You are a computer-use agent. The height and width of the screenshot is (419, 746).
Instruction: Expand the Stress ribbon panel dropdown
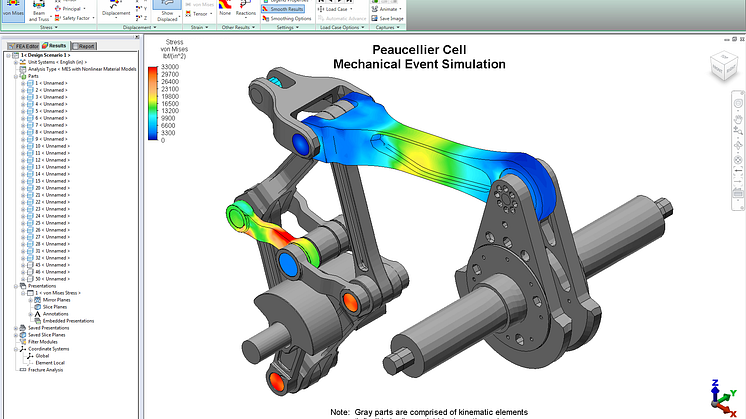click(x=49, y=28)
